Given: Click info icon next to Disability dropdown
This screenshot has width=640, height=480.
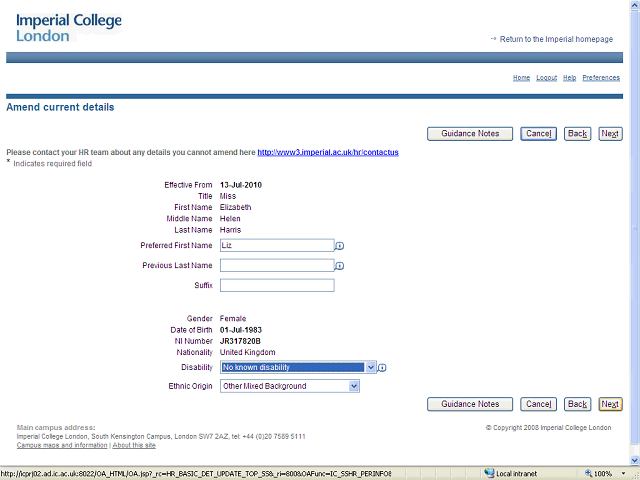Looking at the screenshot, I should click(x=382, y=368).
